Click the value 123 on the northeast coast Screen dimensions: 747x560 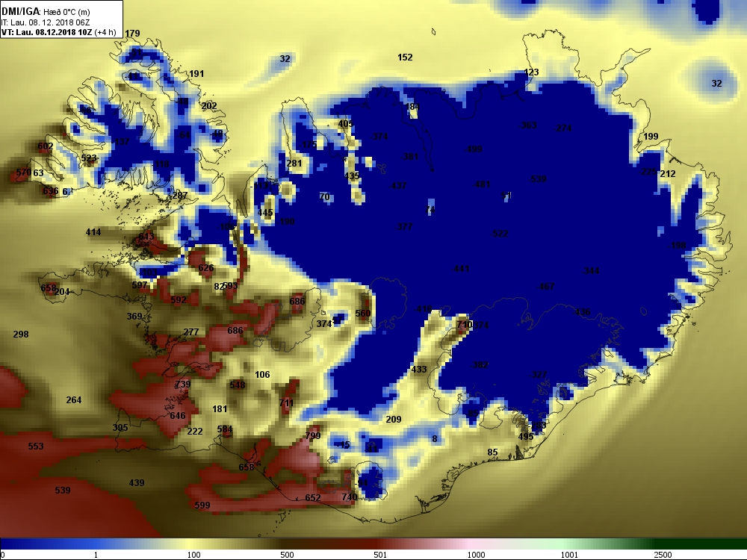pos(531,72)
